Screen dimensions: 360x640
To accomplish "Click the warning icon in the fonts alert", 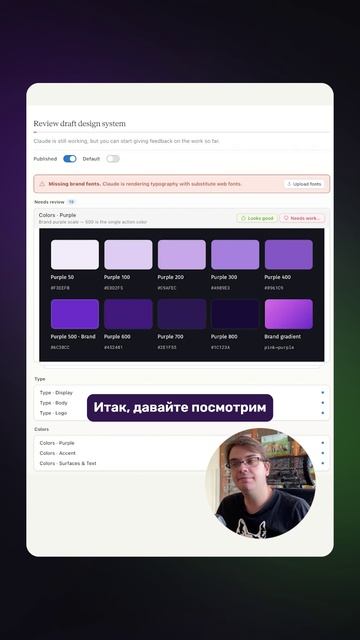I will click(x=42, y=184).
